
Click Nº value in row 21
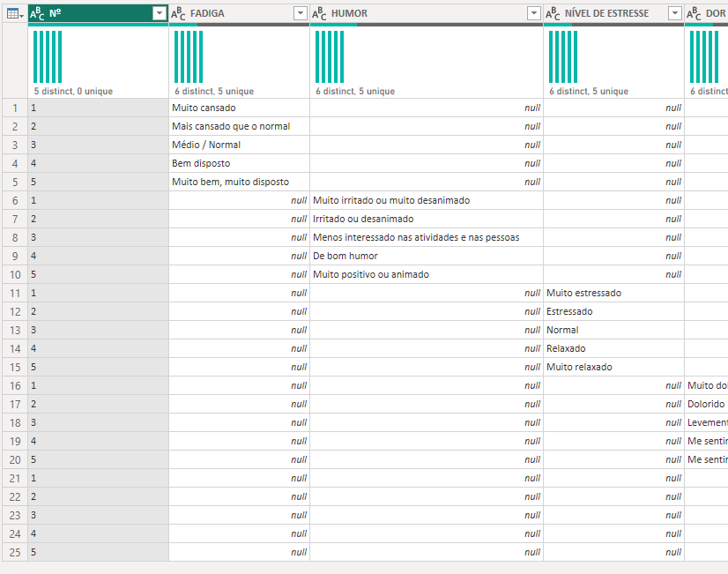[98, 478]
